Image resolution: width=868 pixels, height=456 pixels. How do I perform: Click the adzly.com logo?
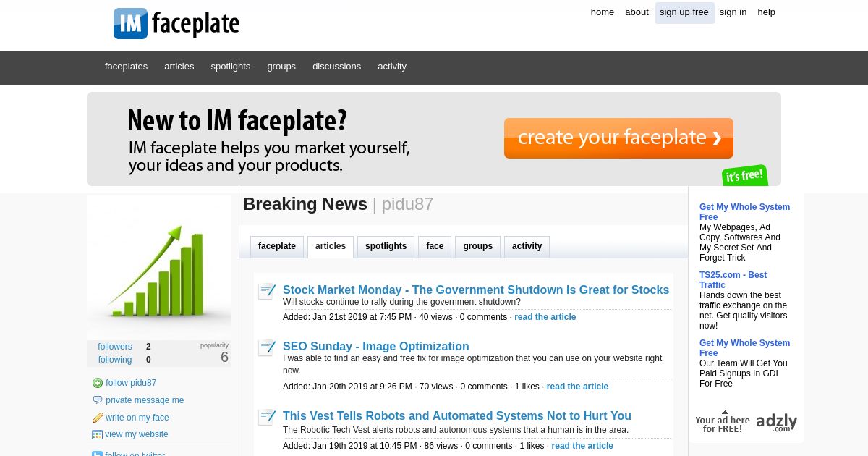[777, 422]
